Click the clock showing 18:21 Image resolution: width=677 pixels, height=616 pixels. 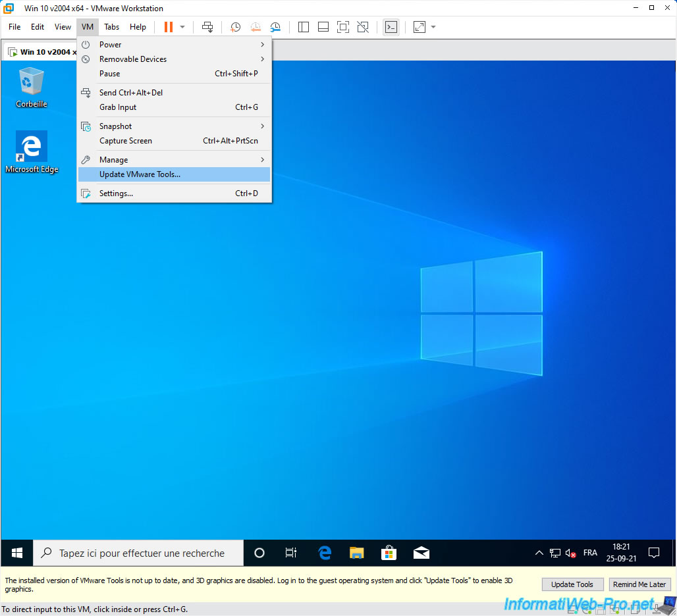coord(621,553)
